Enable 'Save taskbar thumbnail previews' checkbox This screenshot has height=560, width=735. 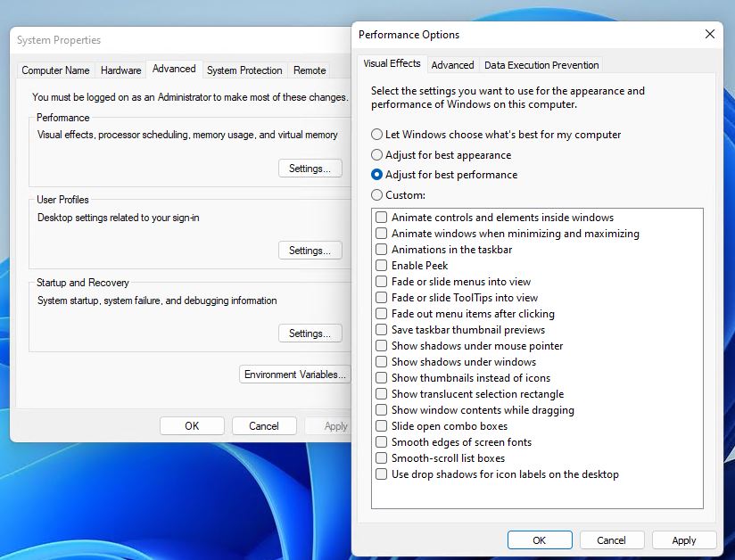[382, 330]
